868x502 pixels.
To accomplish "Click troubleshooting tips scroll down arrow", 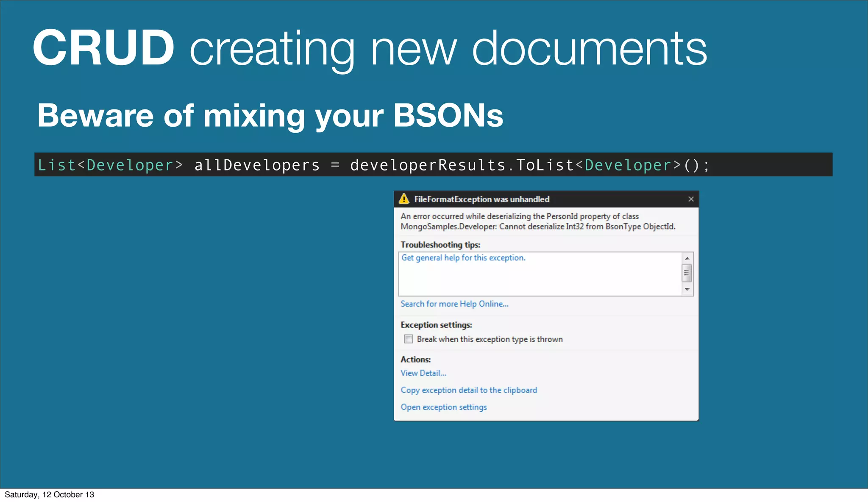I will click(687, 290).
